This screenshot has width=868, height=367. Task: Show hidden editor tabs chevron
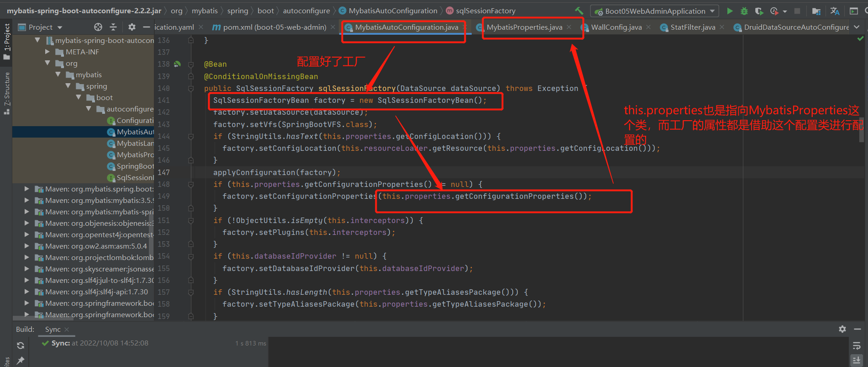[x=857, y=27]
